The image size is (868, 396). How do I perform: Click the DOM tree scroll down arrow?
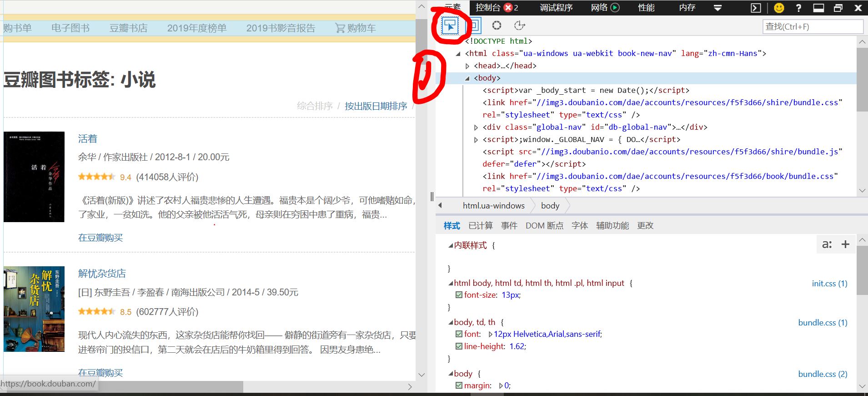(862, 190)
